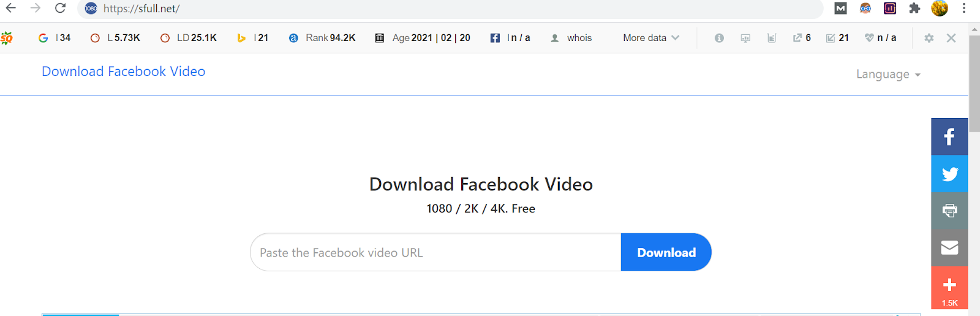The width and height of the screenshot is (980, 316).
Task: Open the Chrome profile avatar
Action: tap(940, 8)
